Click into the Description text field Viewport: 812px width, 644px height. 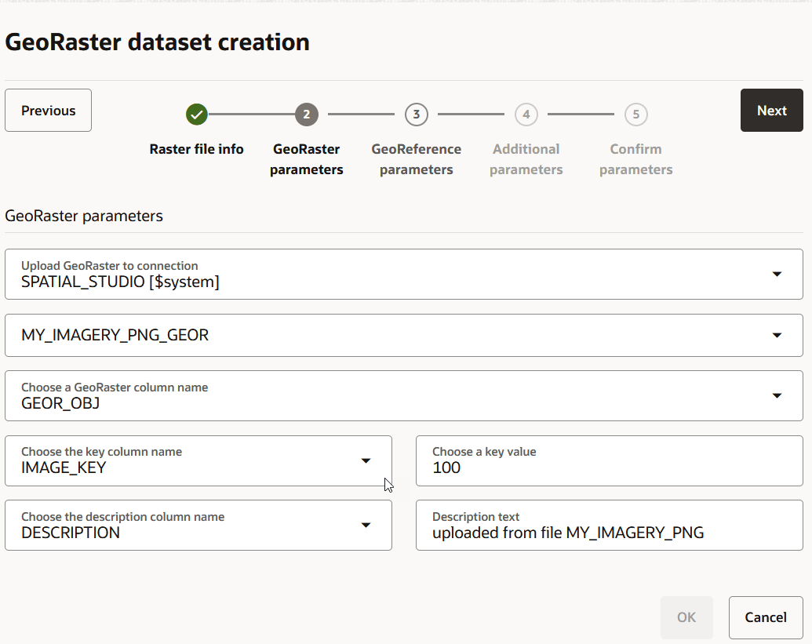point(610,525)
